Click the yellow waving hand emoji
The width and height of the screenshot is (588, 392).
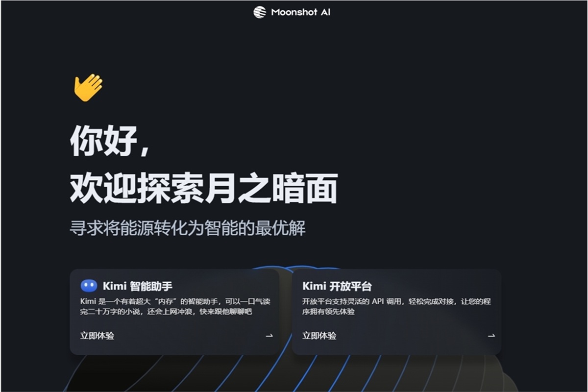pos(88,88)
